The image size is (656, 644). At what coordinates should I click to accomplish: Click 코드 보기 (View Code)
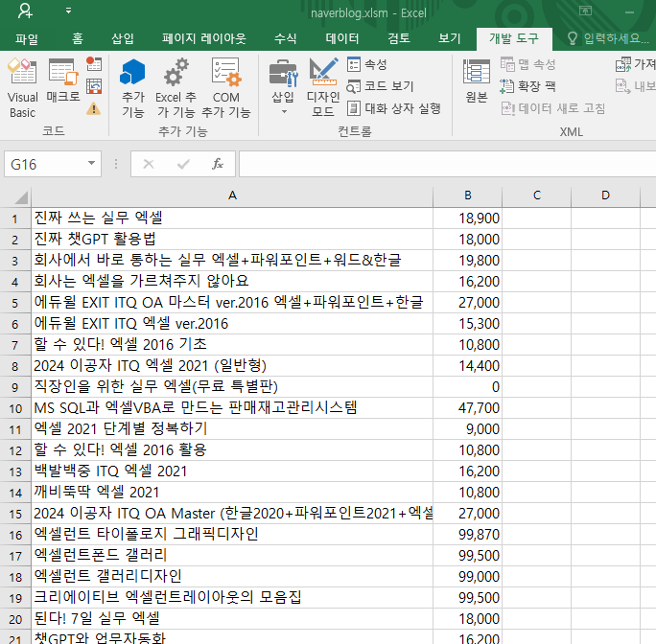pyautogui.click(x=380, y=86)
